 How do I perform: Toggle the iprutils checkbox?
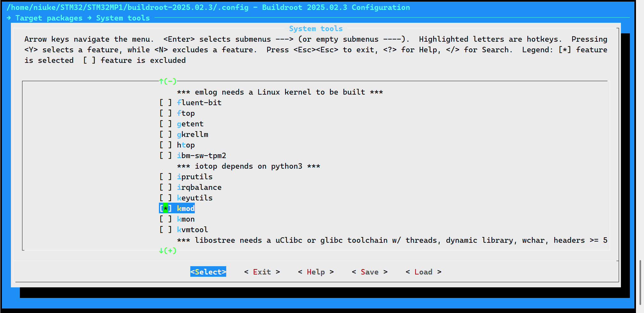click(x=166, y=177)
